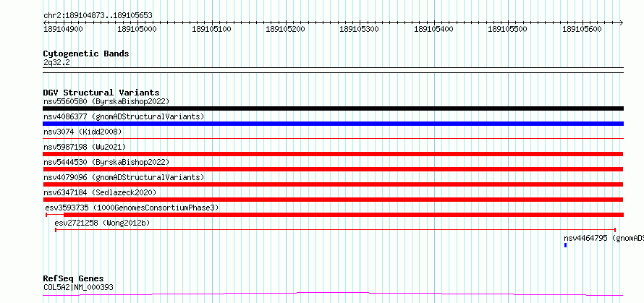This screenshot has height=303, width=644.
Task: Click the esv2721258 (Wong2012b) label
Action: pos(102,223)
